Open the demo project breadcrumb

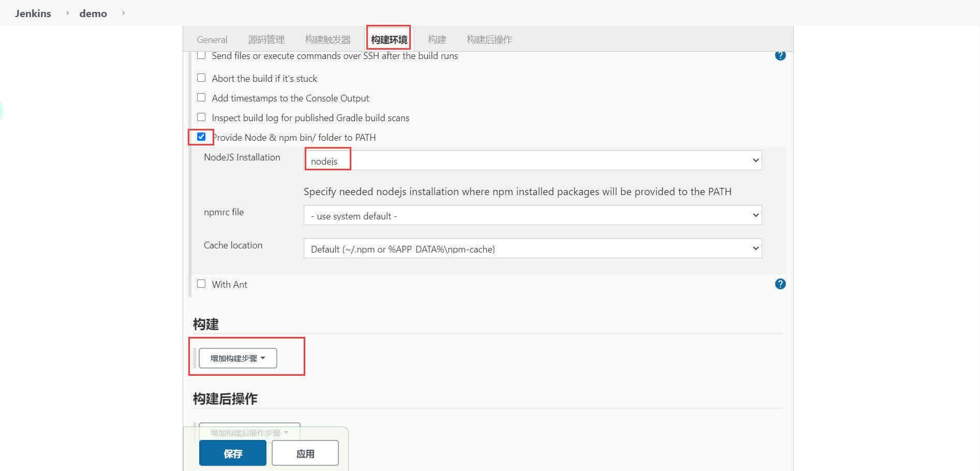pos(93,13)
